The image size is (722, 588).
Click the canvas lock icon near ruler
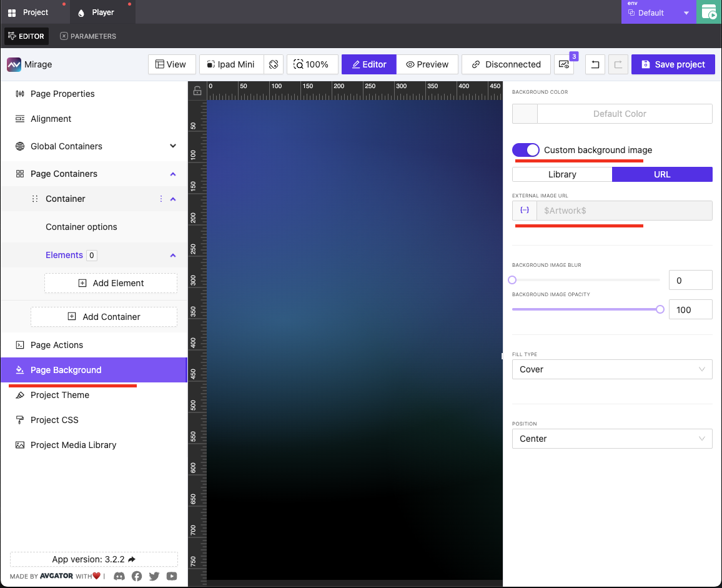tap(197, 91)
